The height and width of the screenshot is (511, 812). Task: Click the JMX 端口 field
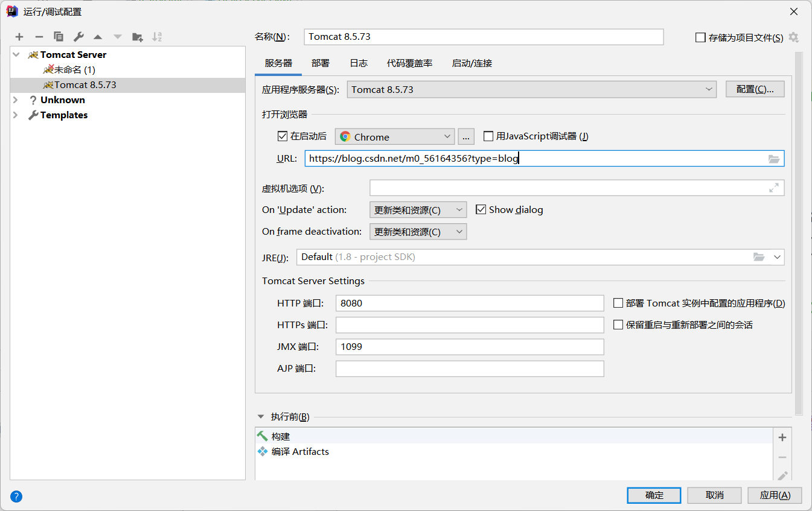pos(470,346)
